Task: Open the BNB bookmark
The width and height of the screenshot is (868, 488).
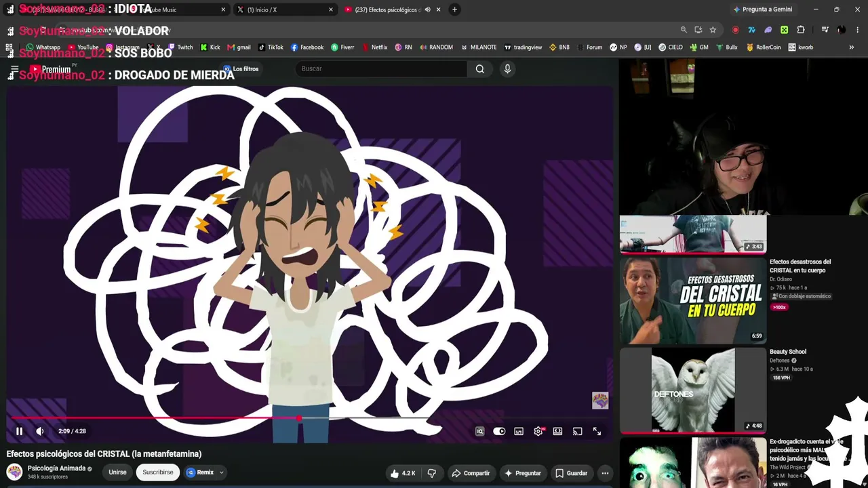Action: point(559,47)
